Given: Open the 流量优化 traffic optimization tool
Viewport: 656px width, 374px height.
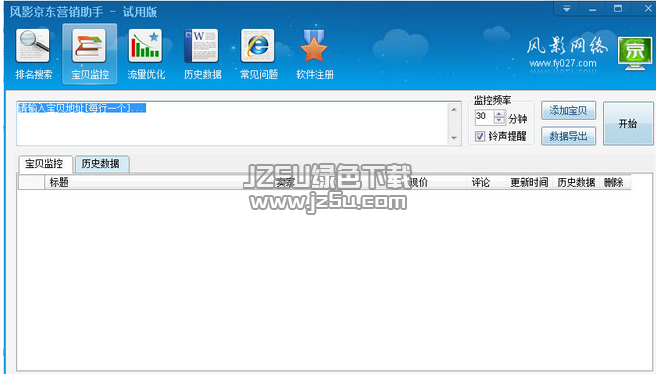Looking at the screenshot, I should tap(146, 54).
